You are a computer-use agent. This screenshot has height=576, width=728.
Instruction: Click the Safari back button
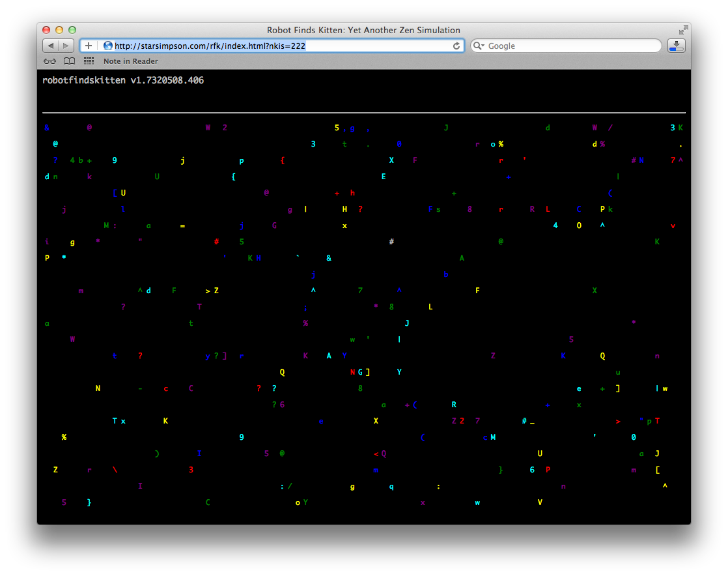click(50, 46)
